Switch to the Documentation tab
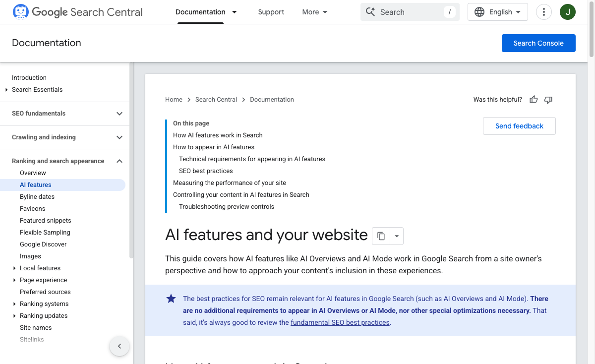Viewport: 595px width, 364px height. (200, 12)
